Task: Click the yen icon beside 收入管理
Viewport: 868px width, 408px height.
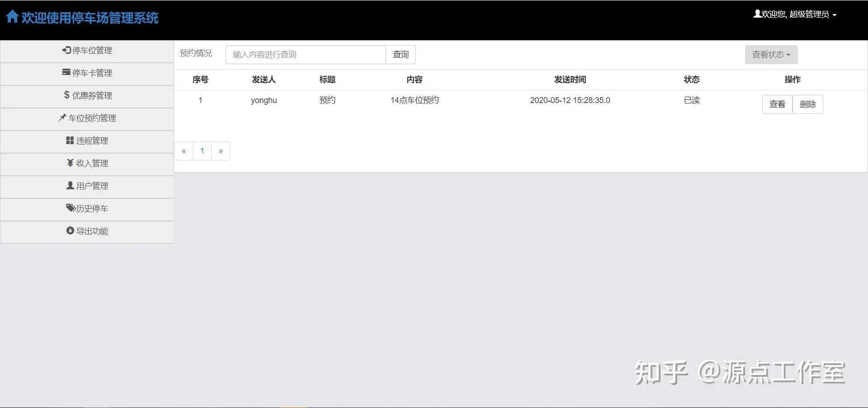Action: click(x=70, y=163)
